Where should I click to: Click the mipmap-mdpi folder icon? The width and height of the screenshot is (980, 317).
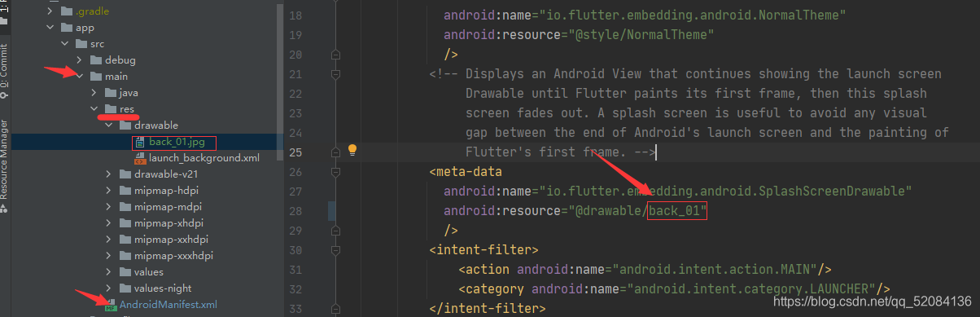click(125, 207)
